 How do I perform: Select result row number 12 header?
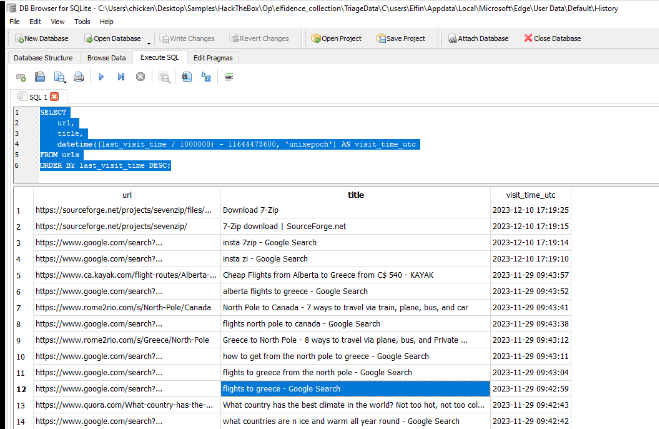tap(23, 389)
